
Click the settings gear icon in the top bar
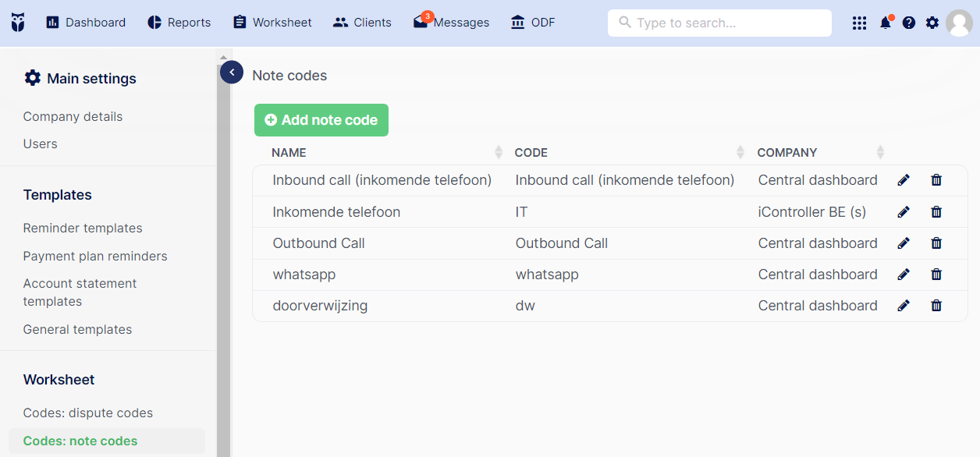[932, 23]
